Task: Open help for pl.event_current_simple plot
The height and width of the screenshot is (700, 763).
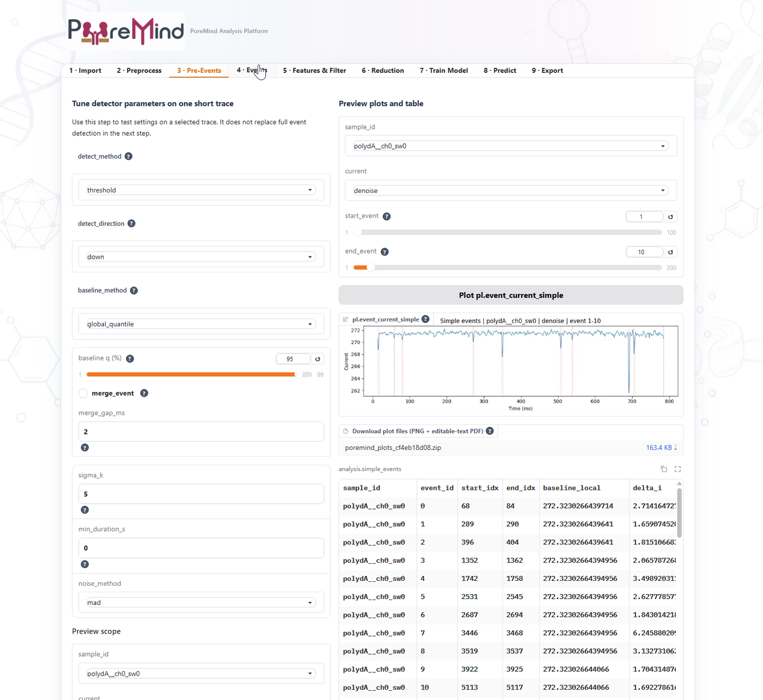Action: click(426, 319)
